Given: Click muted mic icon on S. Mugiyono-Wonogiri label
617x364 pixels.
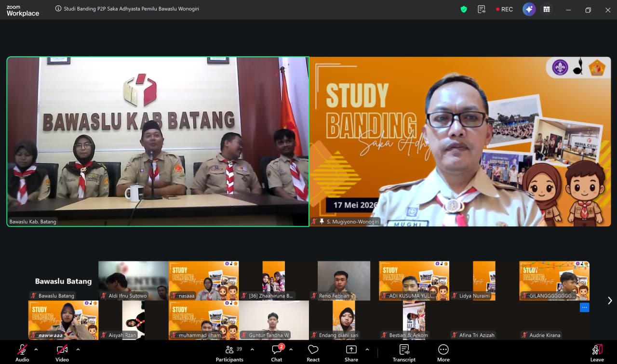Looking at the screenshot, I should tap(314, 221).
